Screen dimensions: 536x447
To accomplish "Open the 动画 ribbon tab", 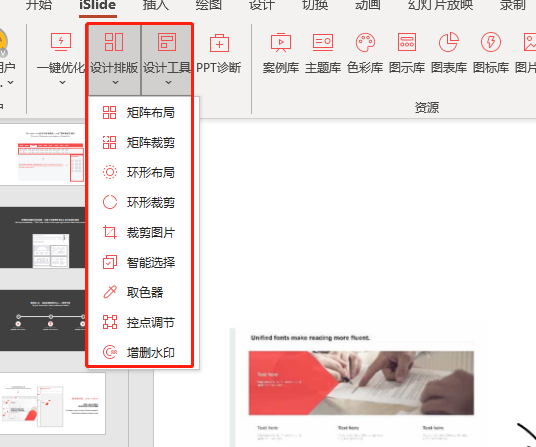I will pos(367,5).
